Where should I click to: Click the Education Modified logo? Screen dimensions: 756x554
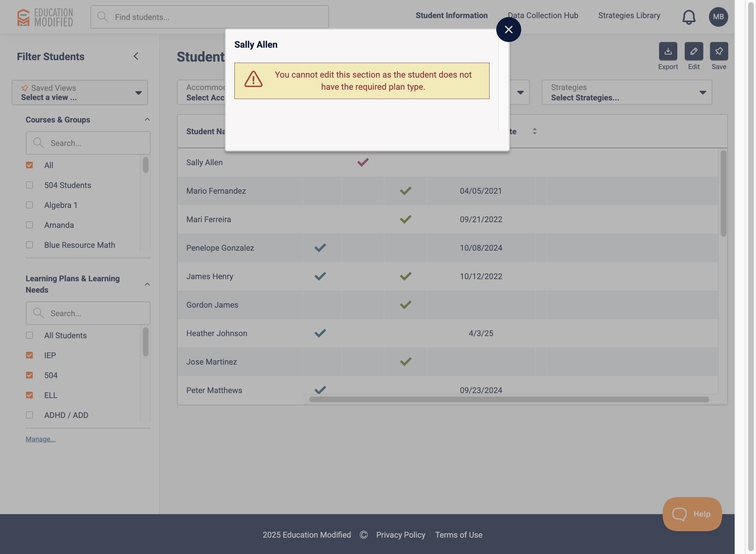[45, 17]
